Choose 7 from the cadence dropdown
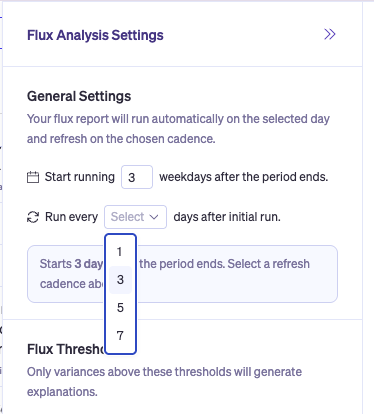The height and width of the screenshot is (414, 374). (120, 335)
